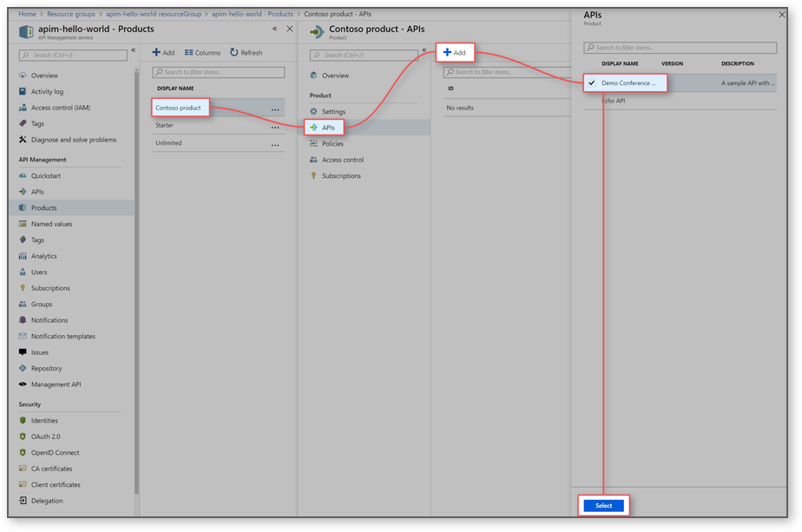Open the Starter row ellipsis menu
Screen dimensions: 802x532
pos(275,127)
